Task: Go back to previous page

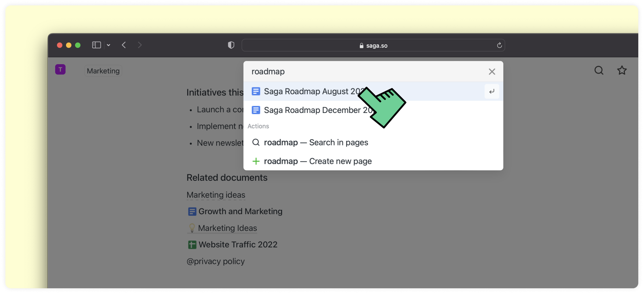Action: [x=124, y=45]
